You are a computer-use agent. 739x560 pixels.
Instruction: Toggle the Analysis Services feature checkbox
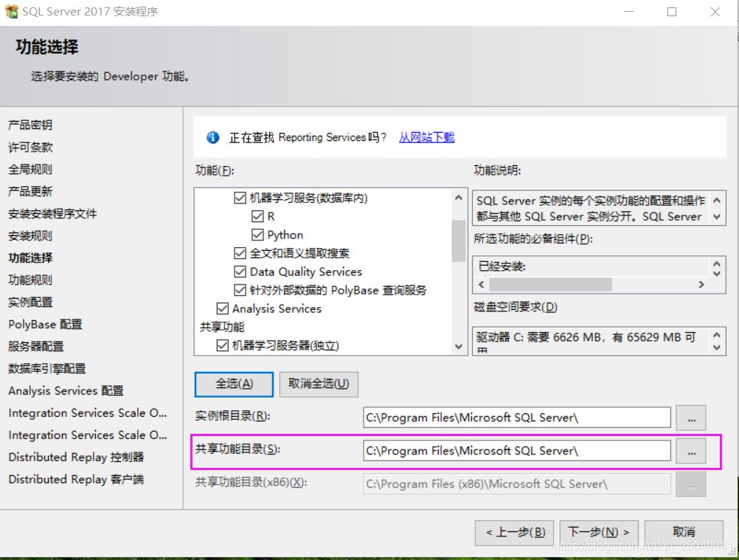coord(222,308)
